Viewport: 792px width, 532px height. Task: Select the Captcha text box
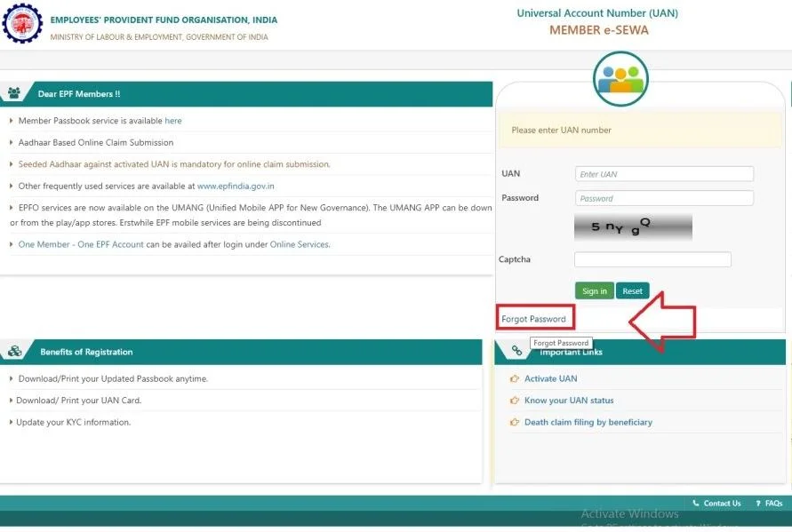tap(652, 259)
